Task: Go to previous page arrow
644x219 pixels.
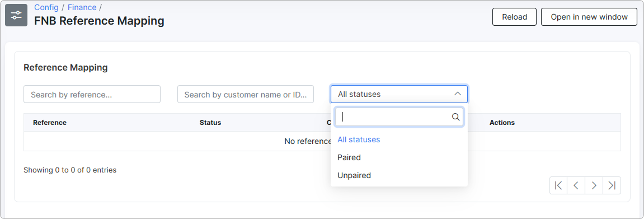Action: tap(576, 185)
